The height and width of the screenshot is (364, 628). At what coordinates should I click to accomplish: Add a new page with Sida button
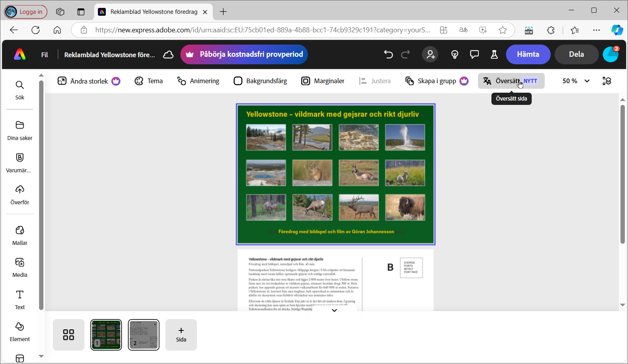pos(181,335)
